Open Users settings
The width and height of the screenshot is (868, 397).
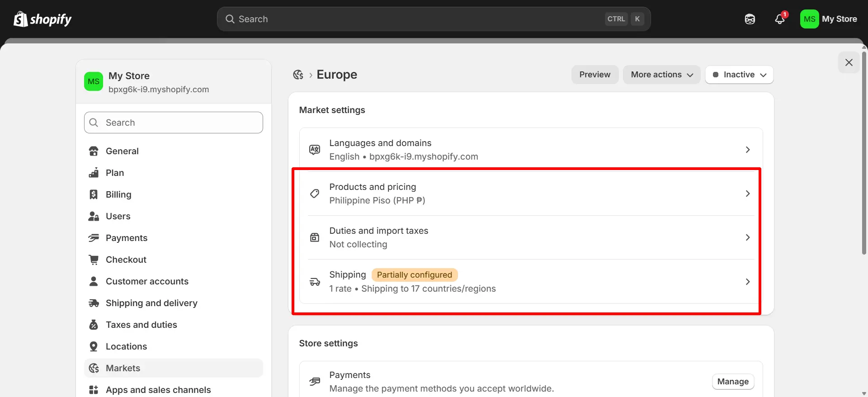point(174,216)
